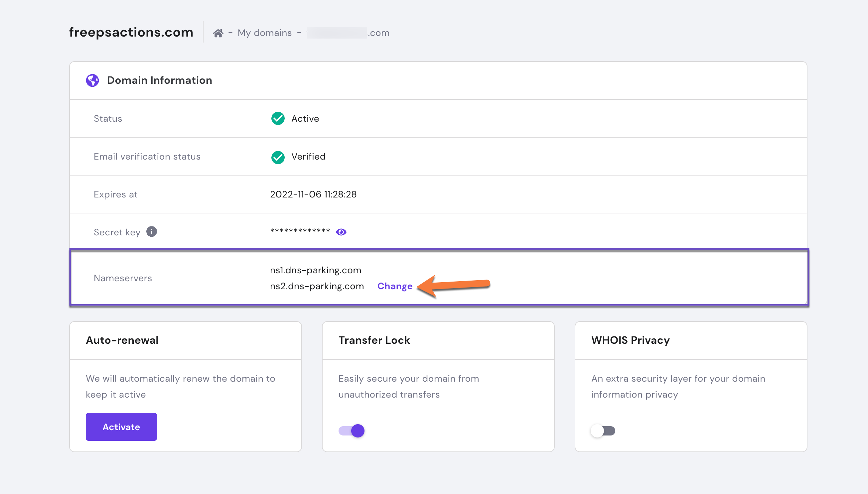
Task: Select the ns2.dns-parking.com nameserver text
Action: point(317,286)
